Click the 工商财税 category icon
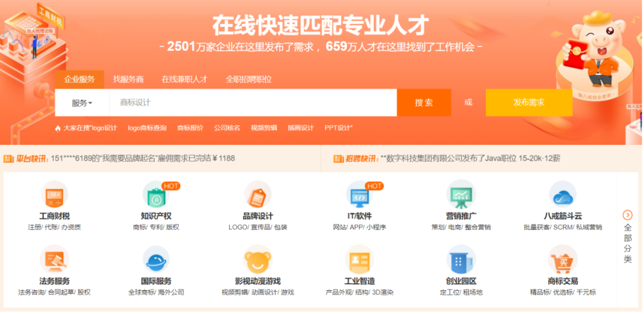The image size is (644, 314). [x=54, y=195]
